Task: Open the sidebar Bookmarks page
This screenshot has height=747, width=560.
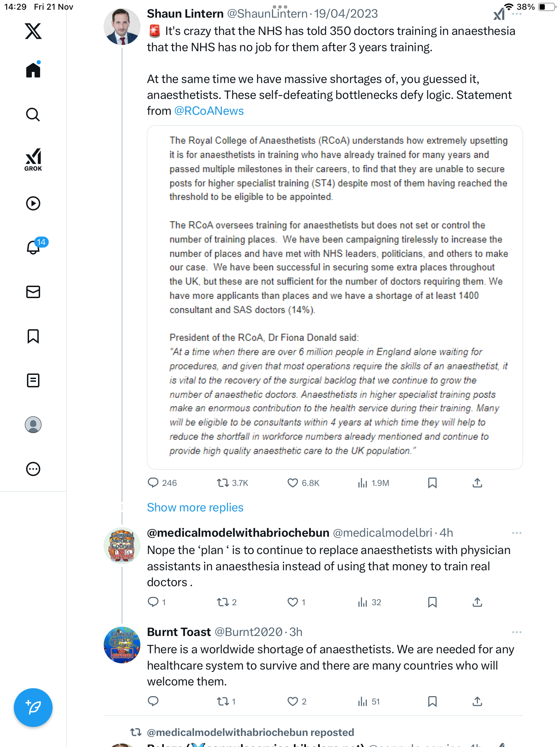Action: (x=33, y=336)
